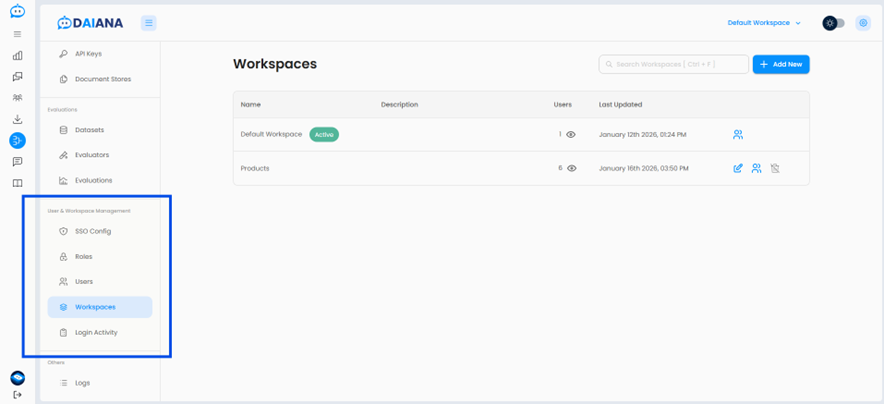This screenshot has height=404, width=884.
Task: Click the sidebar menu toggle beside DAIANA logo
Action: point(148,23)
